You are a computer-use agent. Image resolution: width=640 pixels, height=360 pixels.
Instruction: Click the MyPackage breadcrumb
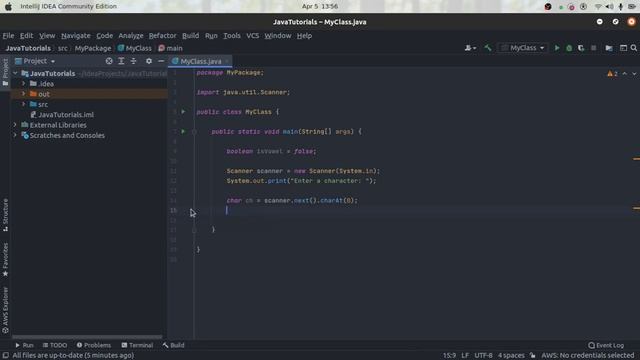click(x=93, y=48)
